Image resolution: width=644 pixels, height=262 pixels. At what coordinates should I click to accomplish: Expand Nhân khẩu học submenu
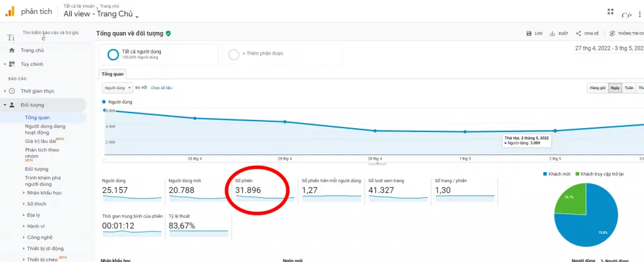24,193
